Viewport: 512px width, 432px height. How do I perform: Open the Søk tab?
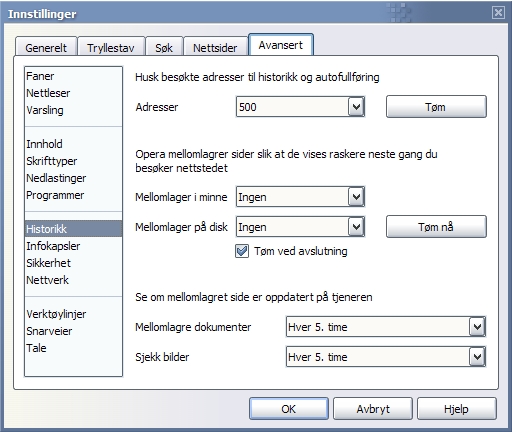(164, 47)
